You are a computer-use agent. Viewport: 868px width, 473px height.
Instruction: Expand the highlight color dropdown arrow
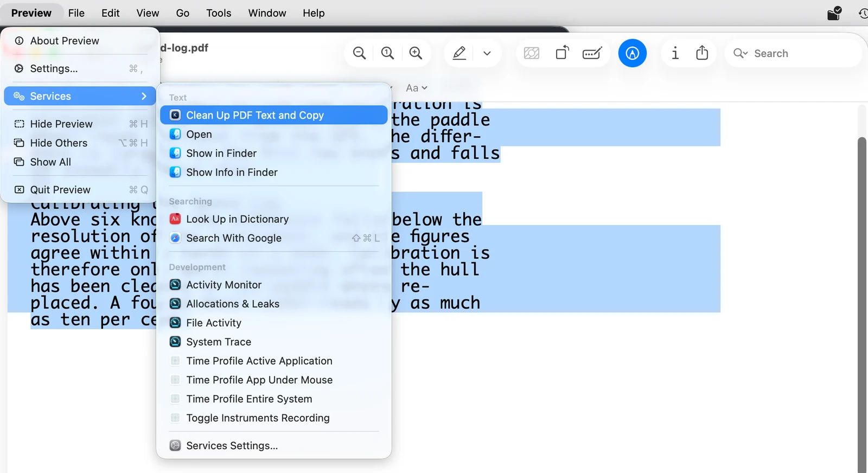(487, 53)
